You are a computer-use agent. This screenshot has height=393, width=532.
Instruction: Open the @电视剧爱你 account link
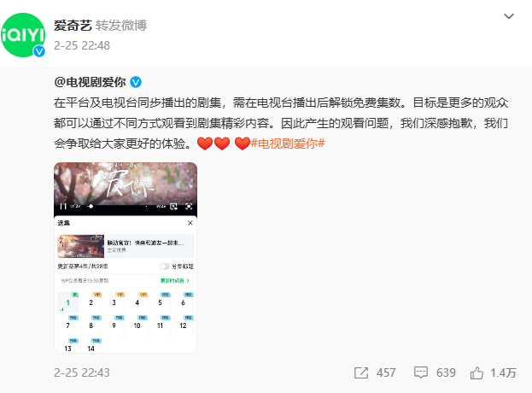click(x=90, y=82)
